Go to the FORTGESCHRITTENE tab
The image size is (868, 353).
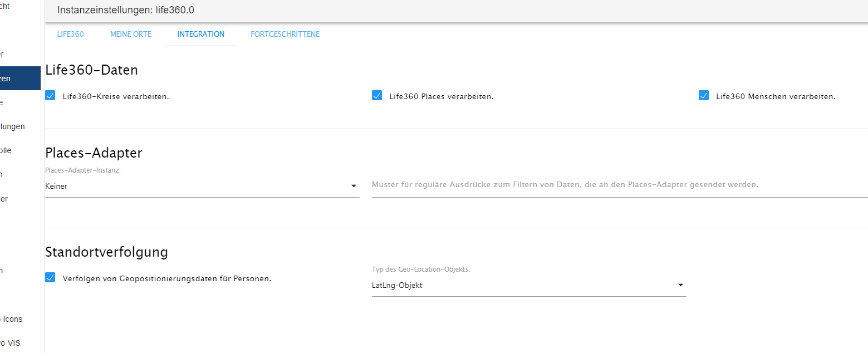285,34
